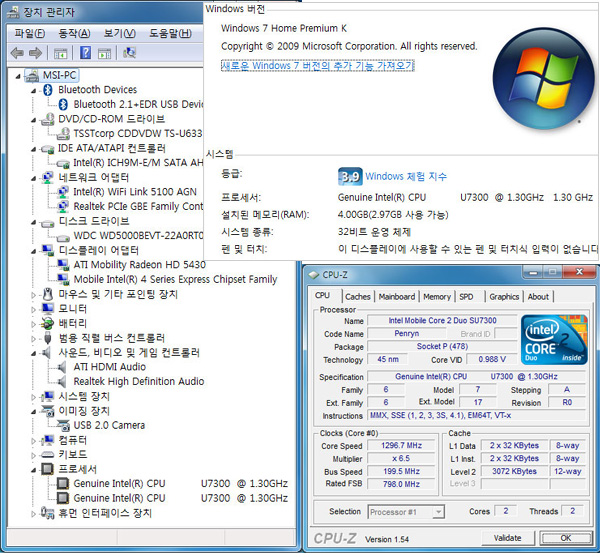Screen dimensions: 600x557
Task: Open the Processor #1 selection dropdown
Action: tap(405, 511)
